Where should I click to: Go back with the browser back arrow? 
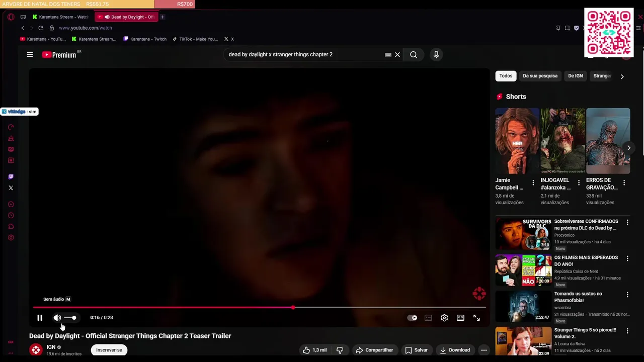(23, 28)
